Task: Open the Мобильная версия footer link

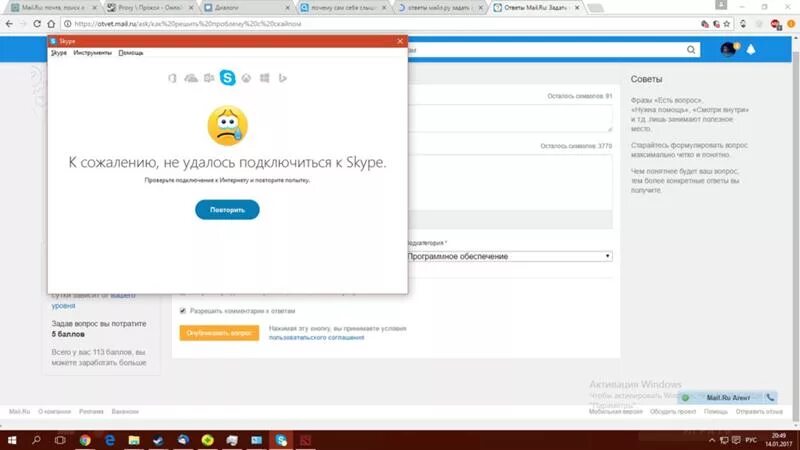Action: (616, 411)
